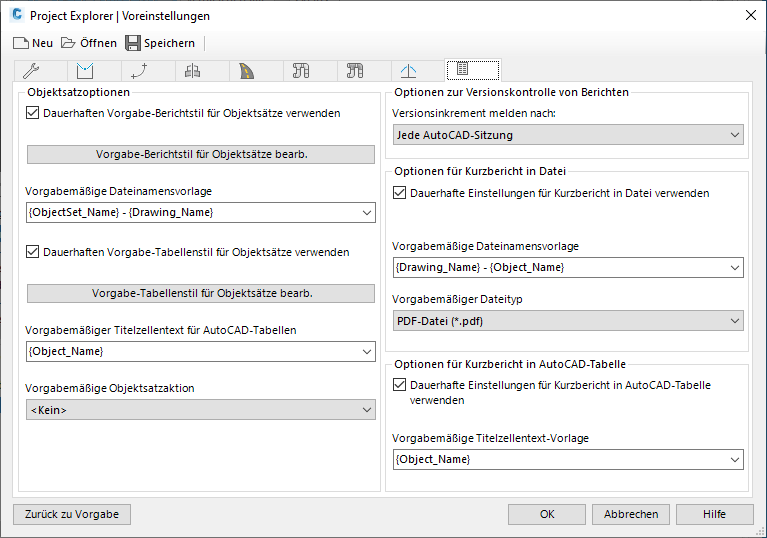Click the Objektsatzoptionen group heading
The height and width of the screenshot is (538, 767).
coord(78,92)
